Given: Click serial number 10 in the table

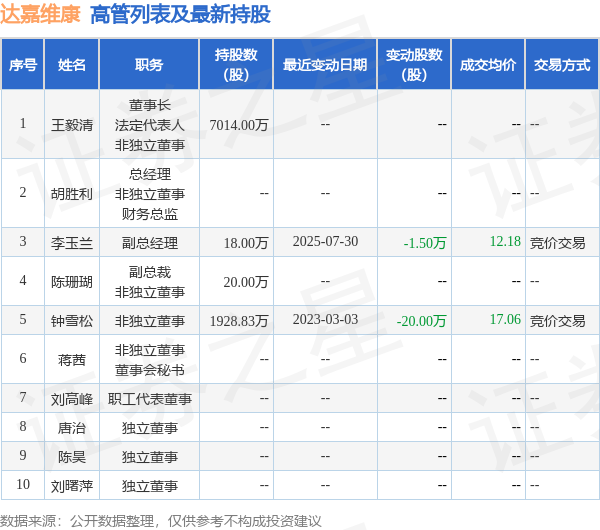Looking at the screenshot, I should [x=23, y=484].
